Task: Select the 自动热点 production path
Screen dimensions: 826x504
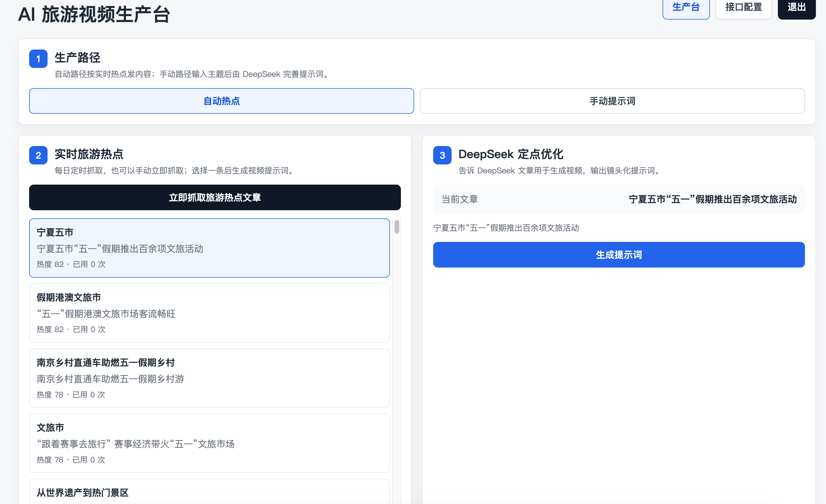Action: 221,101
